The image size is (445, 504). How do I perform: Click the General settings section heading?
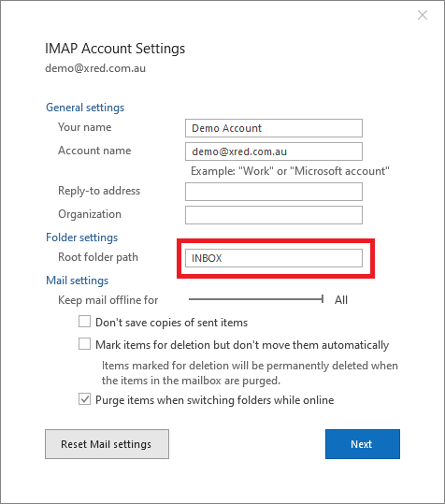click(x=85, y=108)
